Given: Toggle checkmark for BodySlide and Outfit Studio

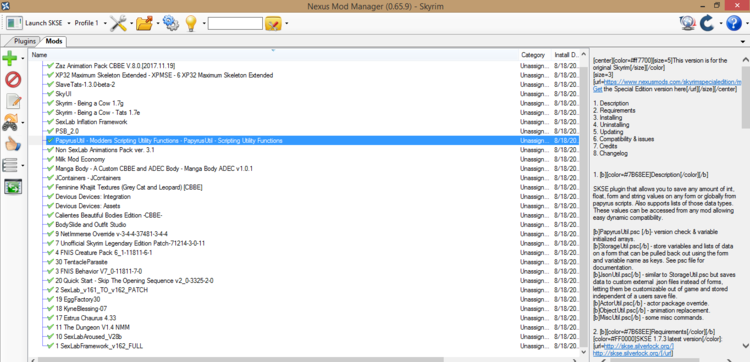Looking at the screenshot, I should pyautogui.click(x=51, y=225).
